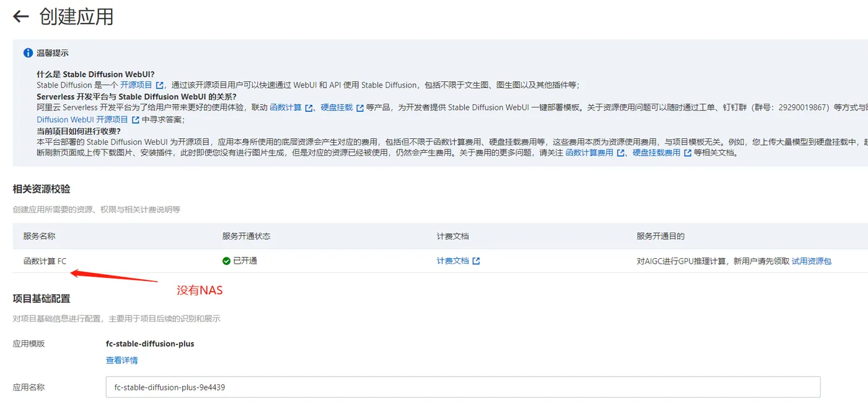Click external-link icon beside 计费文档 in the table row
The width and height of the screenshot is (868, 404).
click(x=476, y=261)
